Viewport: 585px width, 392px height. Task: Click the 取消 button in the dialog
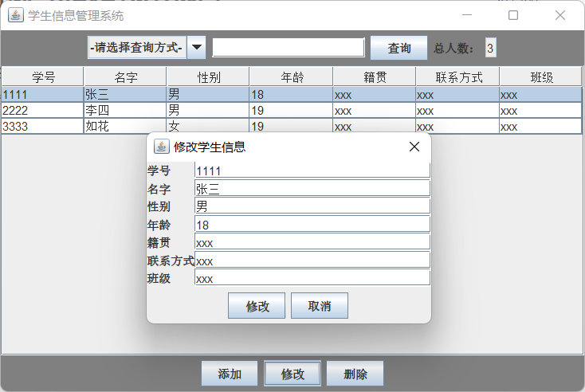point(320,306)
